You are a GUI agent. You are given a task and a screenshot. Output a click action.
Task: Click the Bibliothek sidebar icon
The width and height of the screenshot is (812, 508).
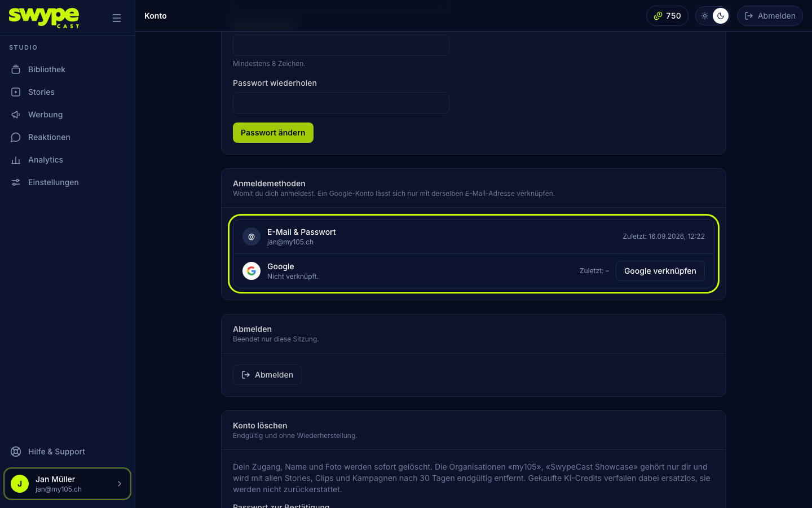point(16,69)
